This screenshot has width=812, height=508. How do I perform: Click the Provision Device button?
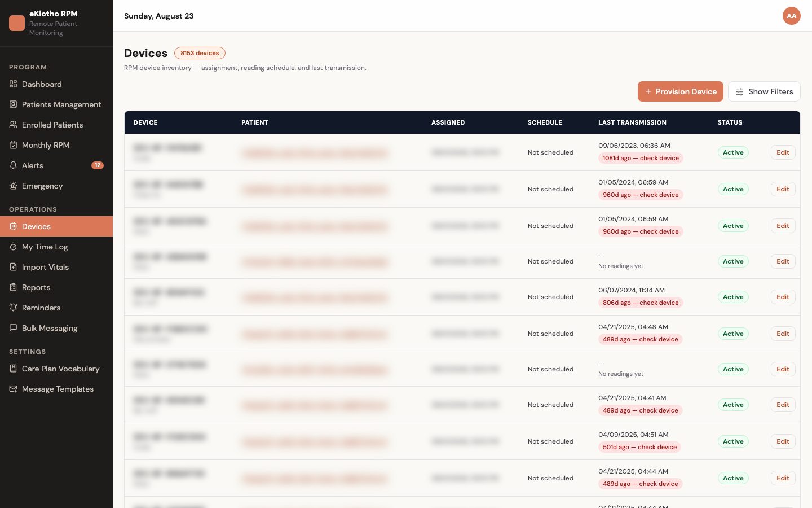coord(680,91)
